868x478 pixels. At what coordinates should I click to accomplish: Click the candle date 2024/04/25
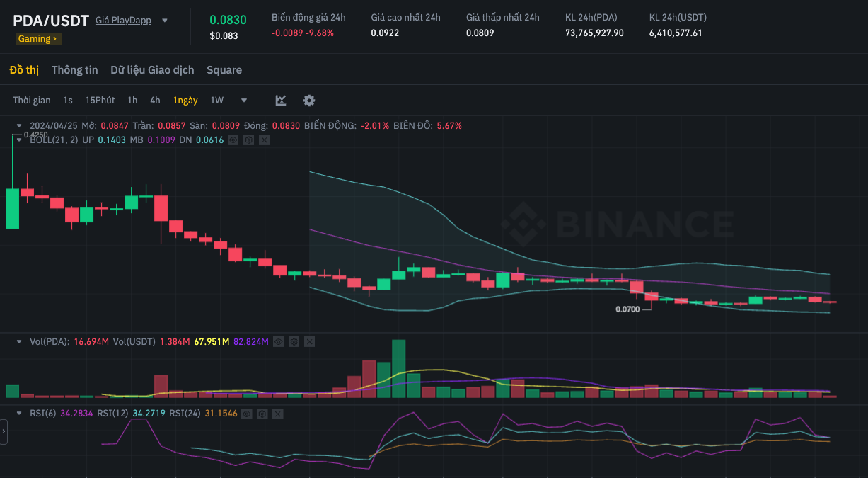(x=54, y=125)
